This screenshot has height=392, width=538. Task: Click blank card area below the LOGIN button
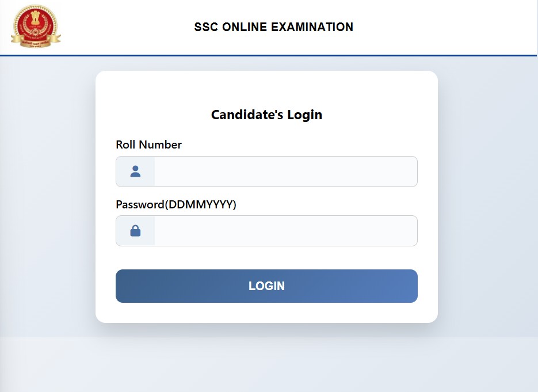coord(266,313)
